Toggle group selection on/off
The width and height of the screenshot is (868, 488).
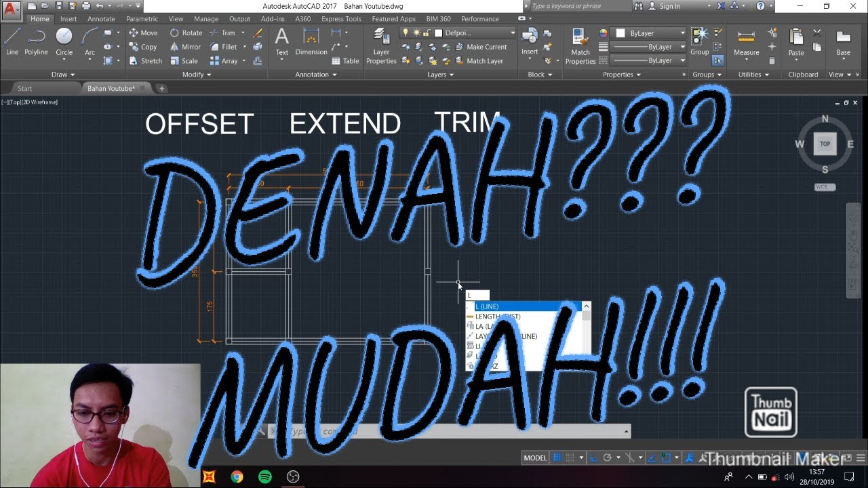[x=717, y=60]
